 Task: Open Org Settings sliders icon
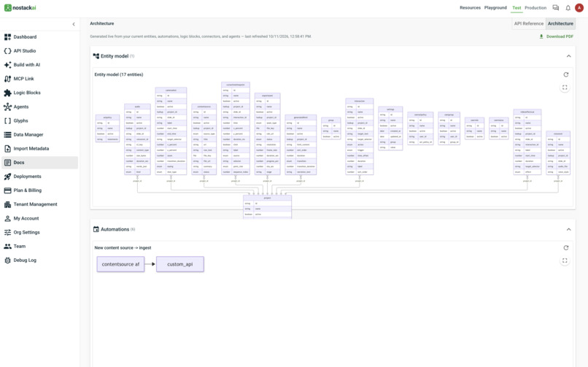point(7,233)
